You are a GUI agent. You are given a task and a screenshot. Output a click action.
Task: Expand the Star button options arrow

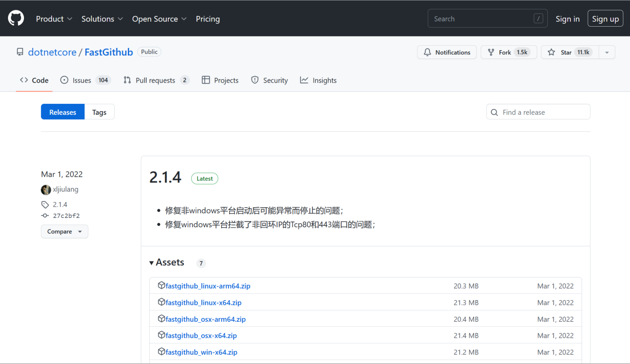click(x=607, y=52)
